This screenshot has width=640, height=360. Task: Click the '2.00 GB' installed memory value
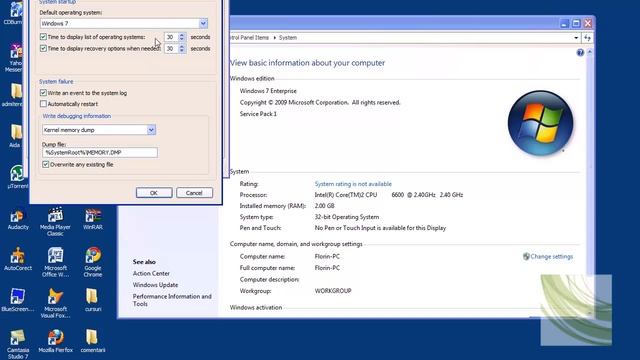pos(324,206)
